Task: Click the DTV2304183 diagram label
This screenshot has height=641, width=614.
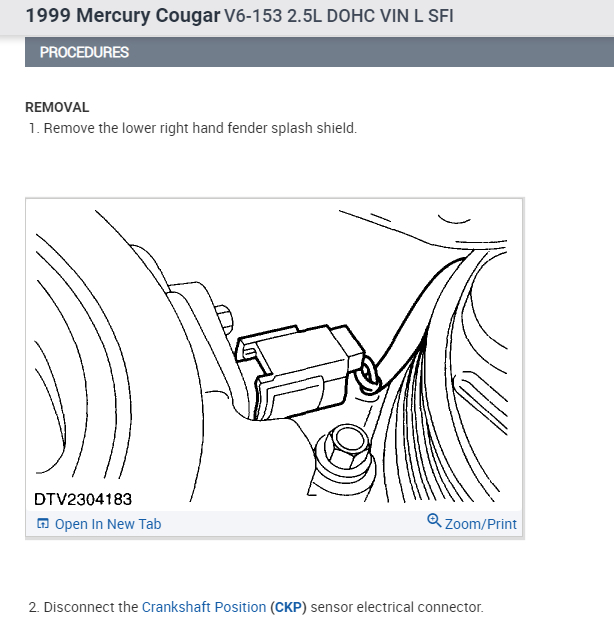Action: tap(83, 499)
